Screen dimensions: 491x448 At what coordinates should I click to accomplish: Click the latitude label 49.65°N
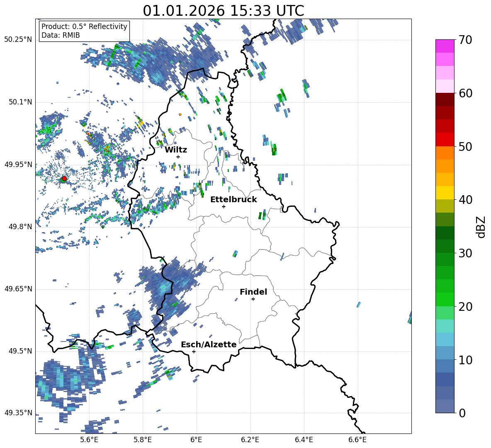[18, 289]
